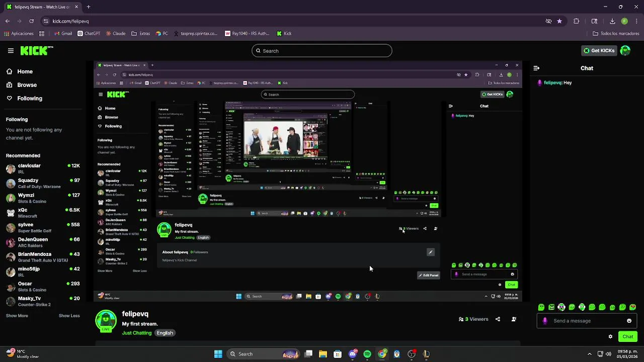
Task: Open a new browser tab
Action: point(88,7)
